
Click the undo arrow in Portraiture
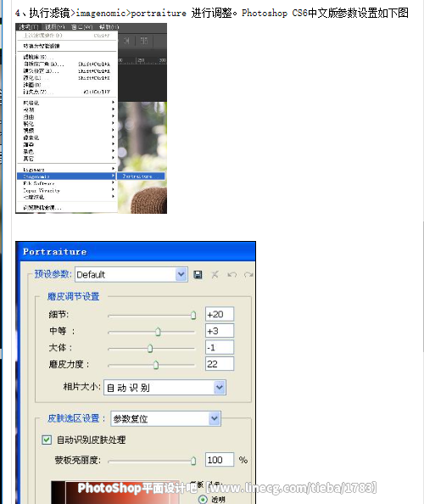(x=232, y=275)
